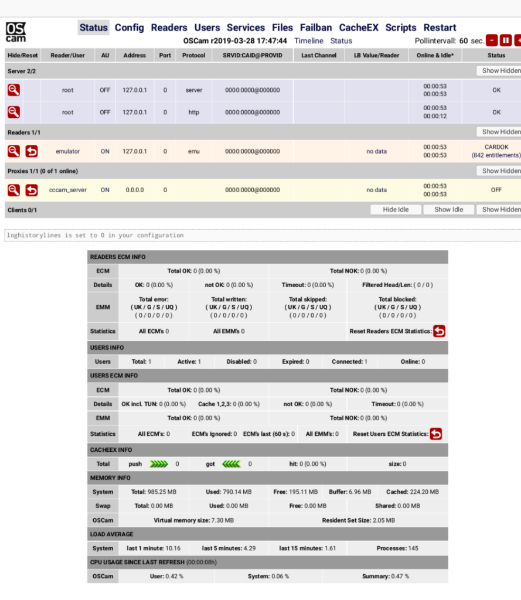Select the Restart menu item

point(440,28)
